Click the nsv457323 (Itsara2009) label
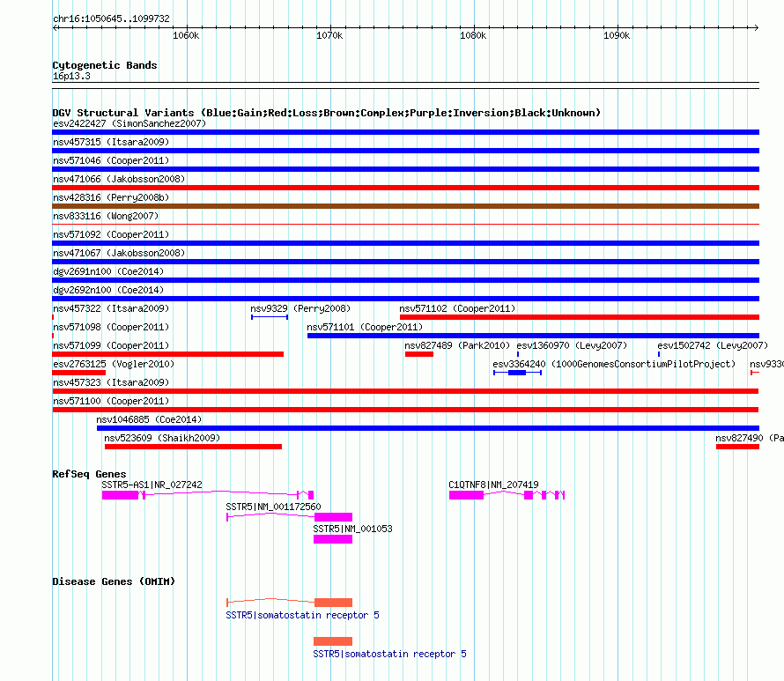Screen dimensions: 784x681 click(x=111, y=382)
